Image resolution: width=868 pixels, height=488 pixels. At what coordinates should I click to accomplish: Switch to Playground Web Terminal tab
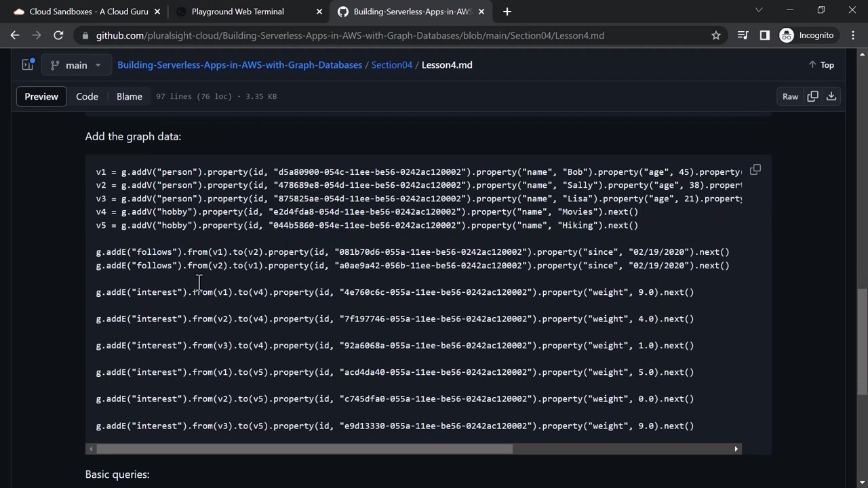(x=237, y=12)
